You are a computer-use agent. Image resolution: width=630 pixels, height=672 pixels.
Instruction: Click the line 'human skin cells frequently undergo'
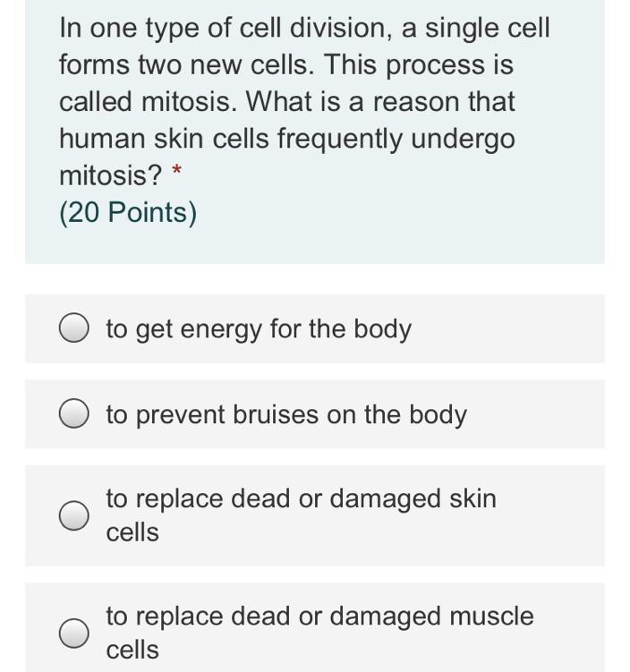pos(286,139)
